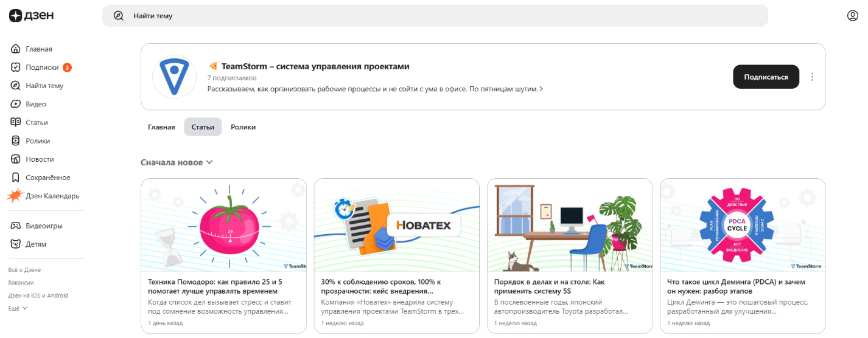
Task: Expand the channel description chevron
Action: (541, 89)
